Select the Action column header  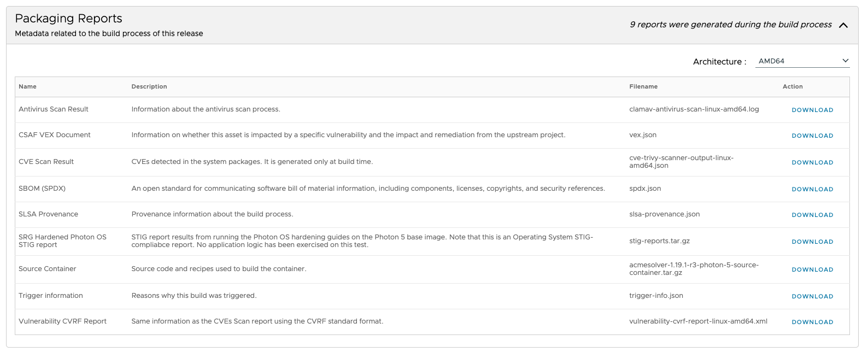[x=793, y=86]
